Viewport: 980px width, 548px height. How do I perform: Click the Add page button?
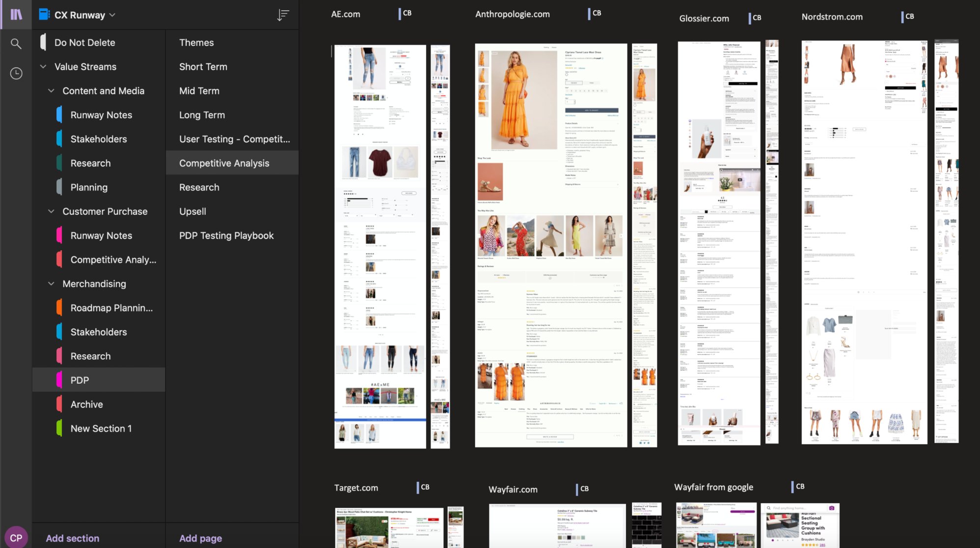(x=200, y=538)
